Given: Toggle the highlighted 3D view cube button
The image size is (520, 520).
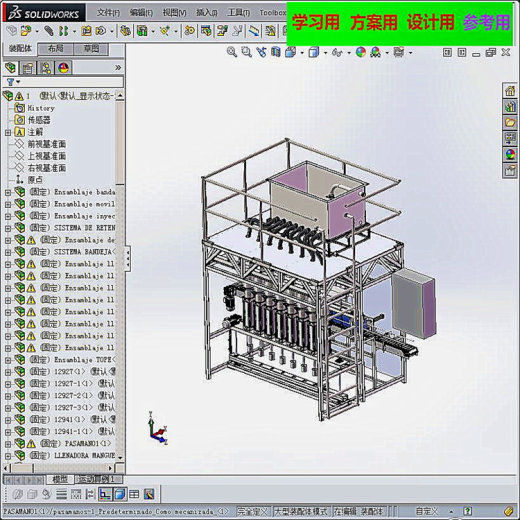Looking at the screenshot, I should tap(120, 494).
